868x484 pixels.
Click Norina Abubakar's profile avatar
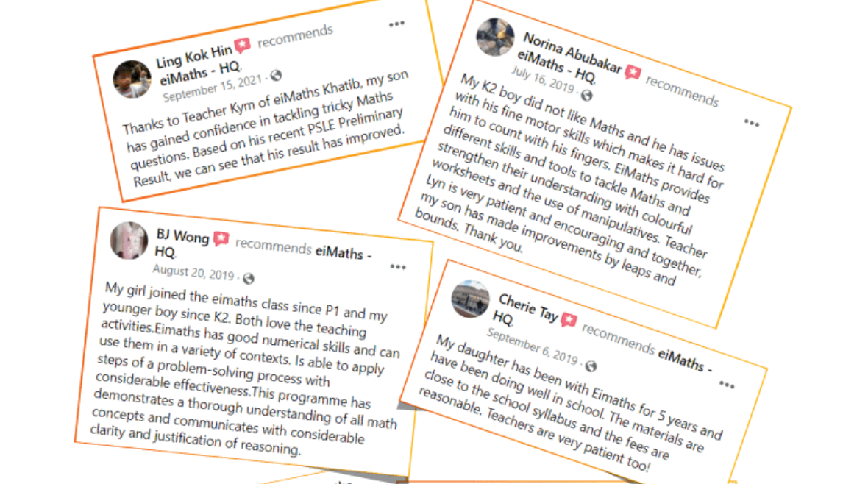495,36
